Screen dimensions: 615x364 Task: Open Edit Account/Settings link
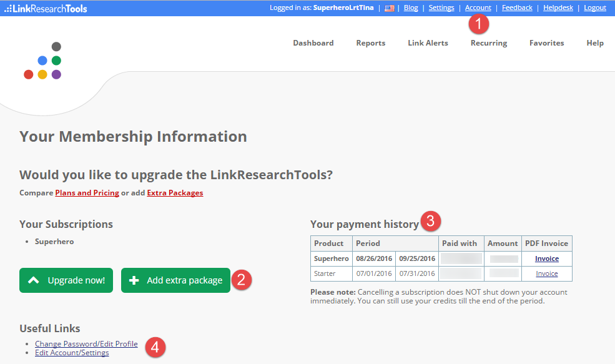(x=72, y=353)
